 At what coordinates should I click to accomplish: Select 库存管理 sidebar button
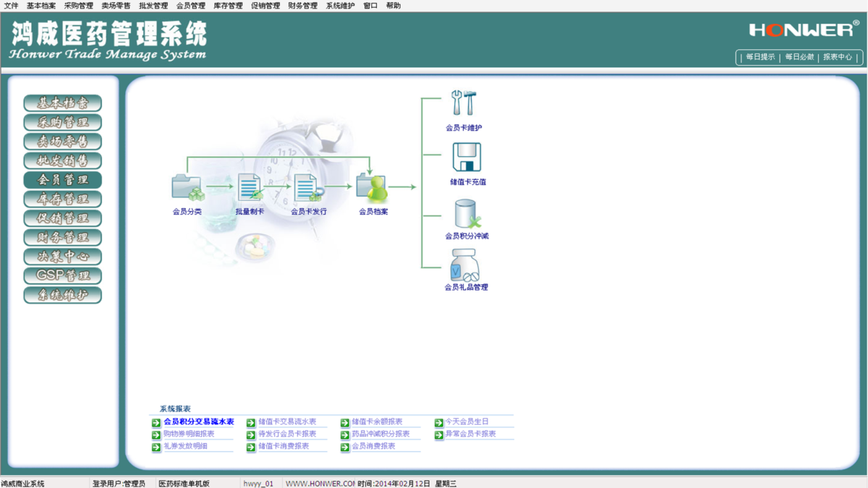point(63,199)
